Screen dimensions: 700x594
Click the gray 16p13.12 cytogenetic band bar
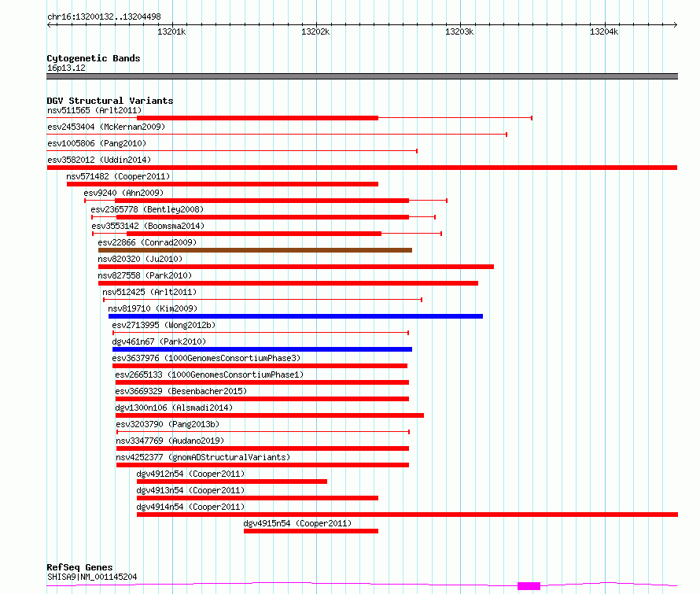click(362, 76)
